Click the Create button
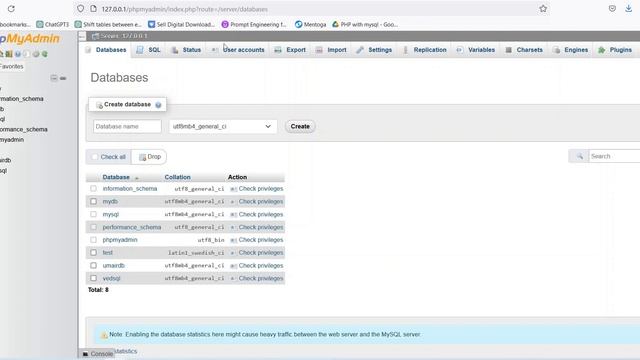 coord(300,127)
